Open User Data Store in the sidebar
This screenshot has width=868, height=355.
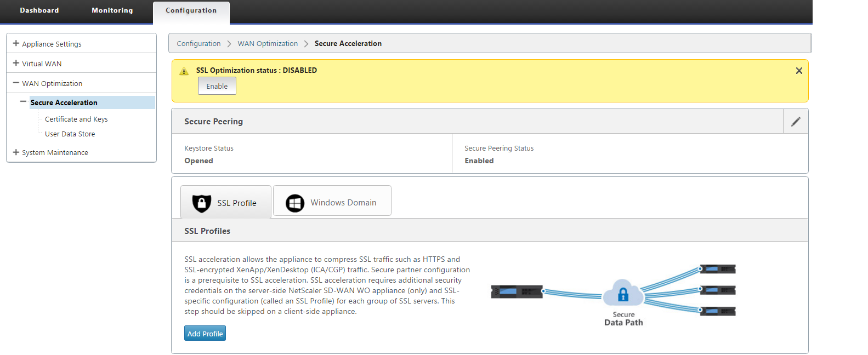70,134
